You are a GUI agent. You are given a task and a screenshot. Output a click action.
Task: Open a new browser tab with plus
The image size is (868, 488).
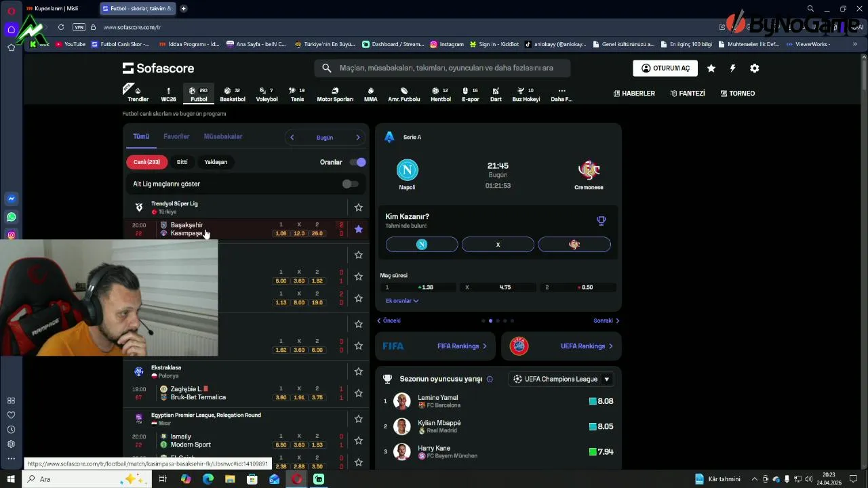click(x=184, y=9)
